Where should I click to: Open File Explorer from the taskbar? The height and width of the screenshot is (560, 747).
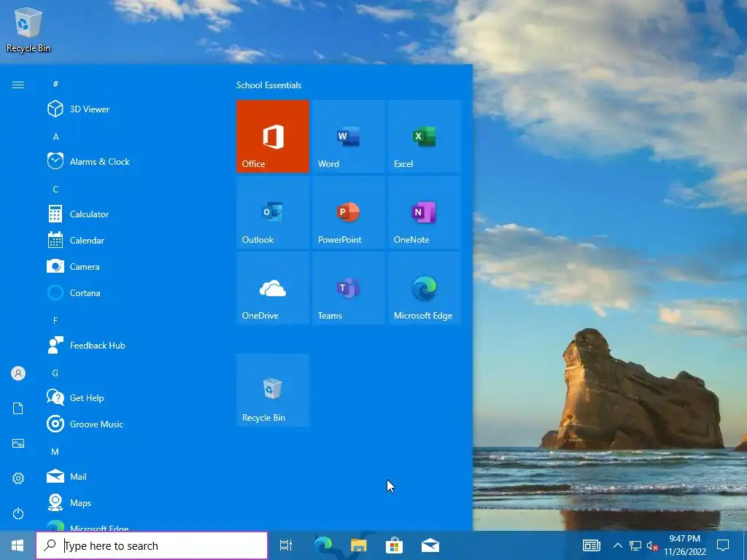(x=359, y=545)
